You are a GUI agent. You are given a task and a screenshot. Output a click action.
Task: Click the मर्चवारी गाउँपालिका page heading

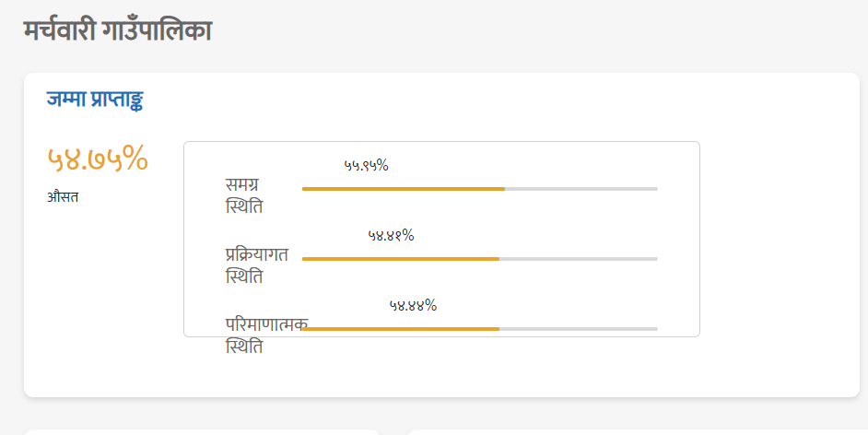tap(117, 30)
